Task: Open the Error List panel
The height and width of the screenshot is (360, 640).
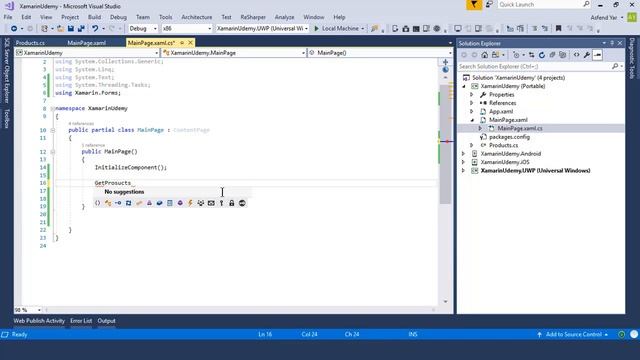Action: pos(81,321)
